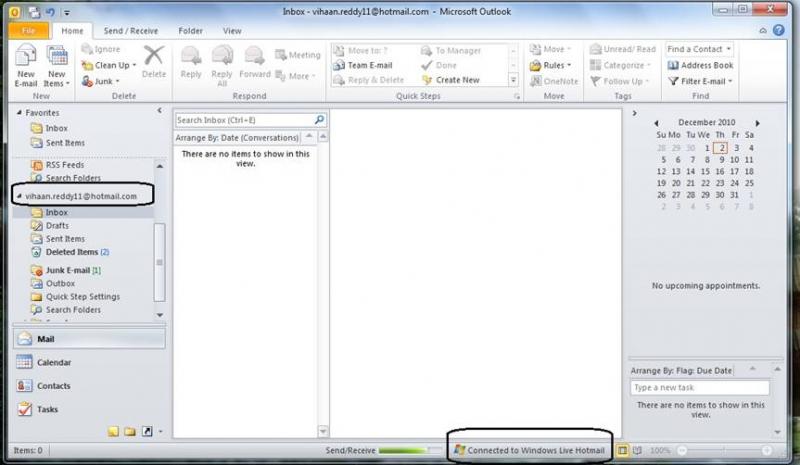This screenshot has width=800, height=465.
Task: Adjust the zoom slider in status bar
Action: click(724, 450)
